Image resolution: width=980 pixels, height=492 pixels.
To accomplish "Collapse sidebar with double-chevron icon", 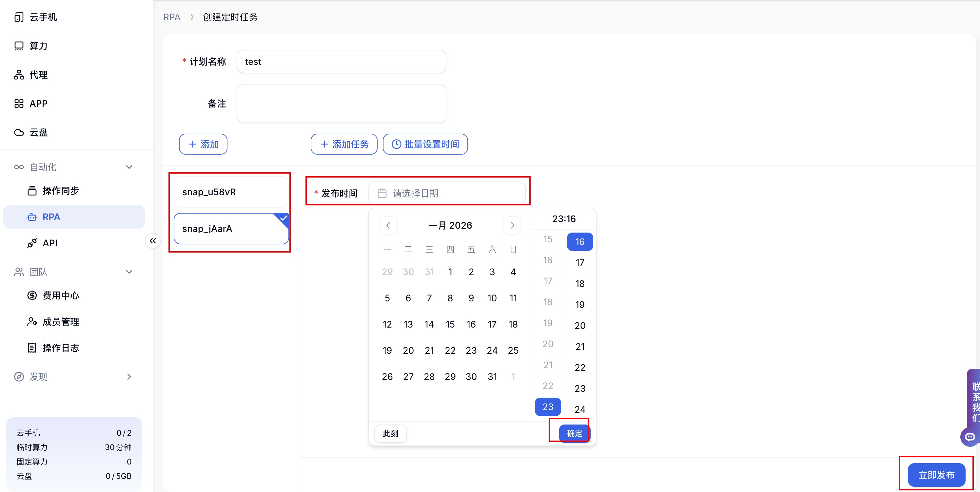I will (x=152, y=241).
